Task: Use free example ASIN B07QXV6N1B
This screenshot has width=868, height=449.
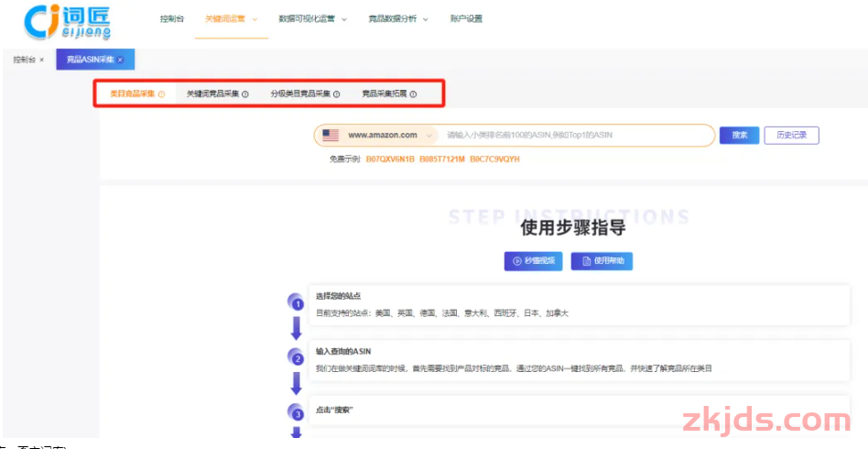Action: [x=390, y=159]
